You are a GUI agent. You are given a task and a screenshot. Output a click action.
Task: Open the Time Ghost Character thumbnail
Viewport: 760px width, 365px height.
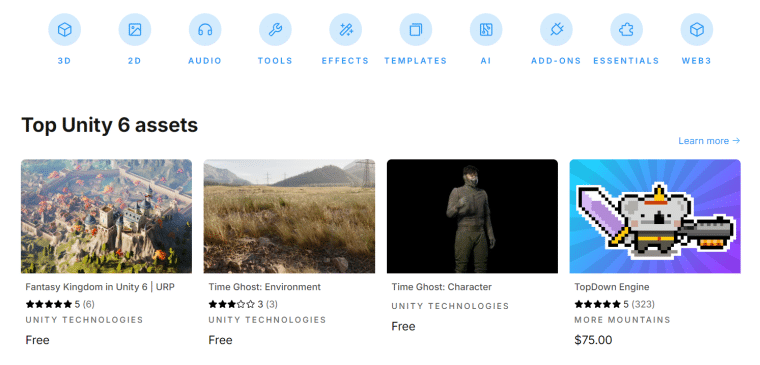click(472, 216)
